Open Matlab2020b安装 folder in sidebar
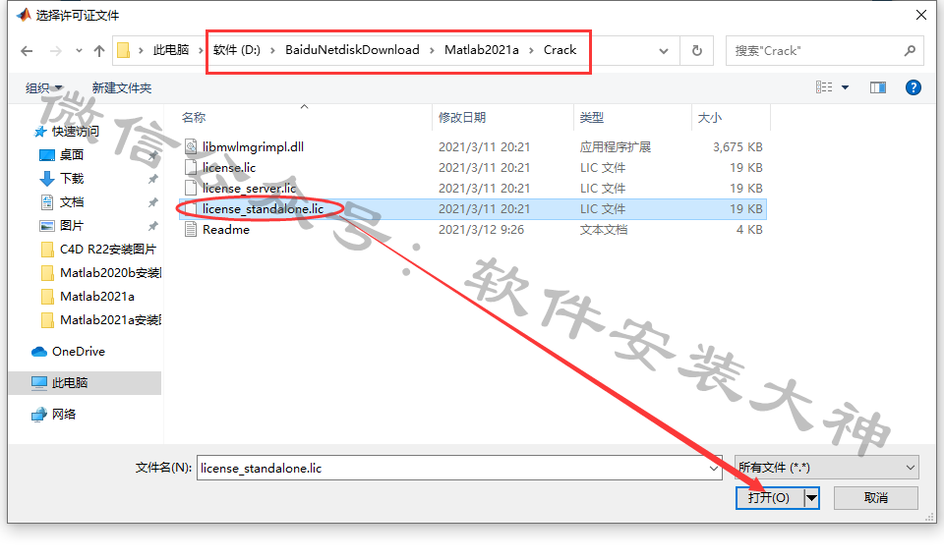 (111, 273)
